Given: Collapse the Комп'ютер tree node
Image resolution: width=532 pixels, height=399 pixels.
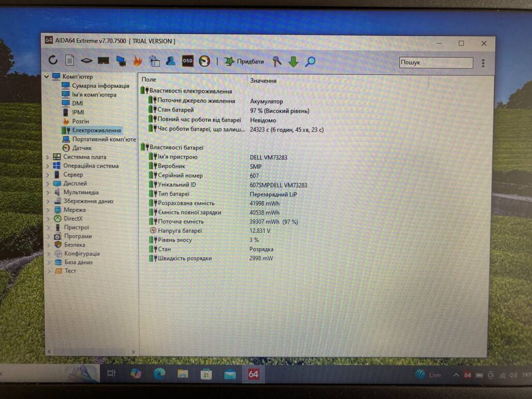Looking at the screenshot, I should coord(47,77).
